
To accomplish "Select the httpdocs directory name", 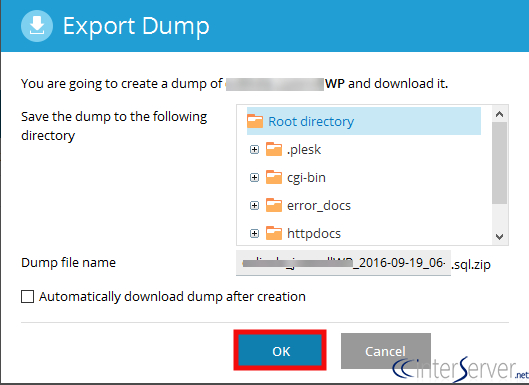I will 314,233.
